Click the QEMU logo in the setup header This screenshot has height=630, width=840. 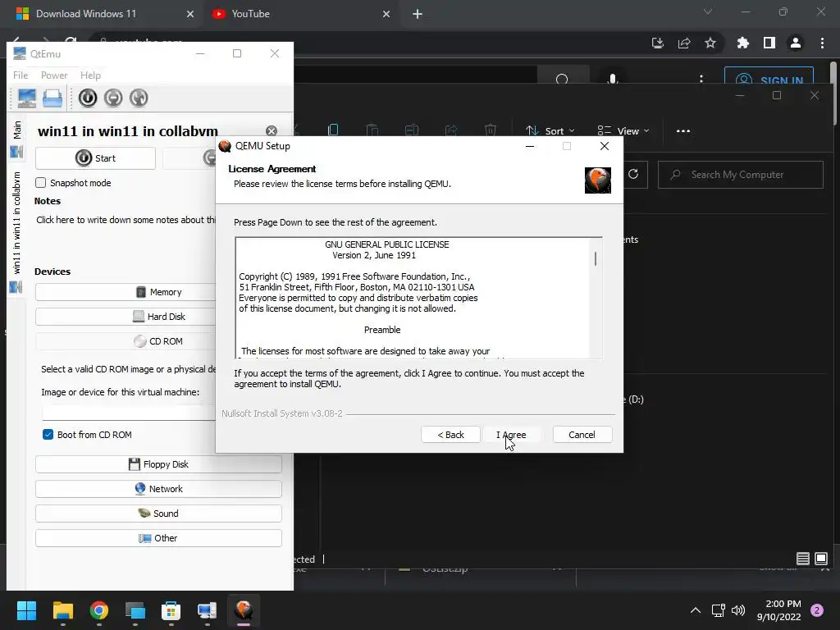coord(598,180)
